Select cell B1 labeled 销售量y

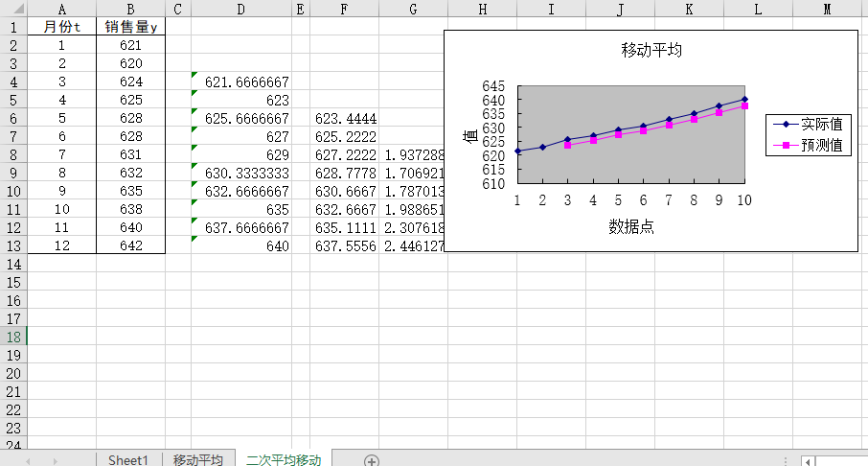tap(130, 27)
